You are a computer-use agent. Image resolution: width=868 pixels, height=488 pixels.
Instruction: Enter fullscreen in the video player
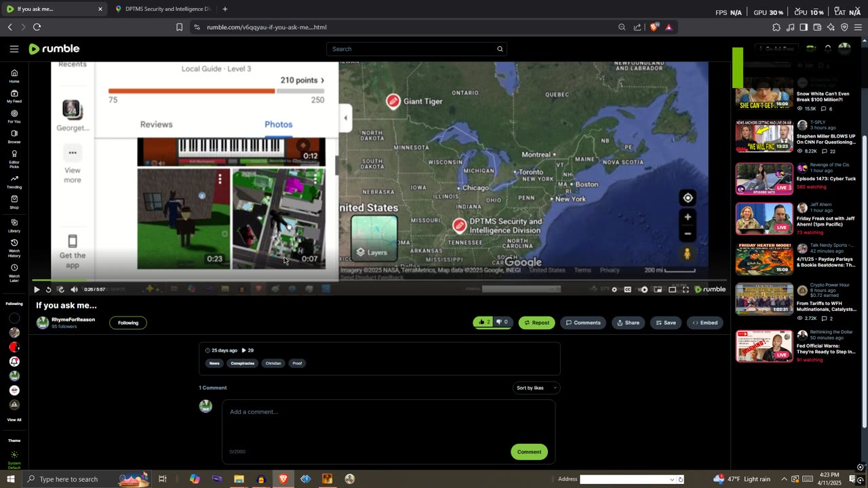point(686,289)
